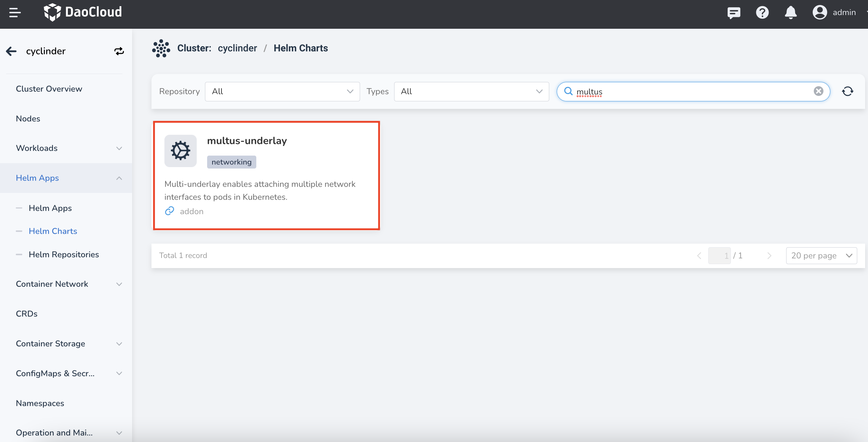The height and width of the screenshot is (442, 868).
Task: Go to previous page arrow
Action: coord(699,255)
